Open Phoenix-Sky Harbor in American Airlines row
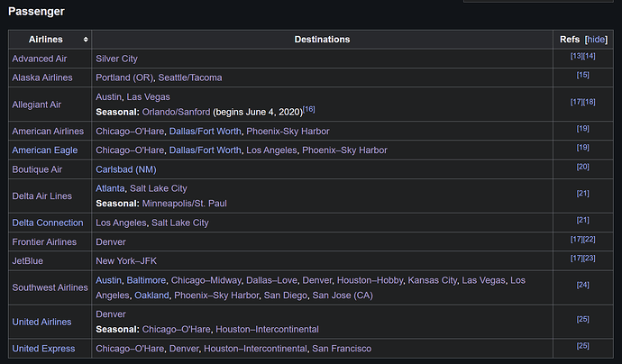The height and width of the screenshot is (364, 622). tap(288, 132)
